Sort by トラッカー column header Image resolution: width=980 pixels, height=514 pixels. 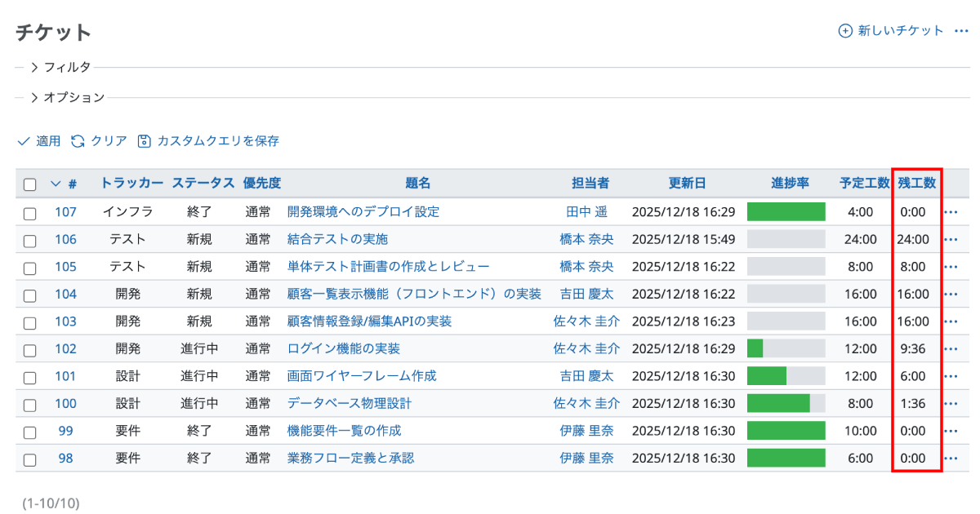(131, 183)
